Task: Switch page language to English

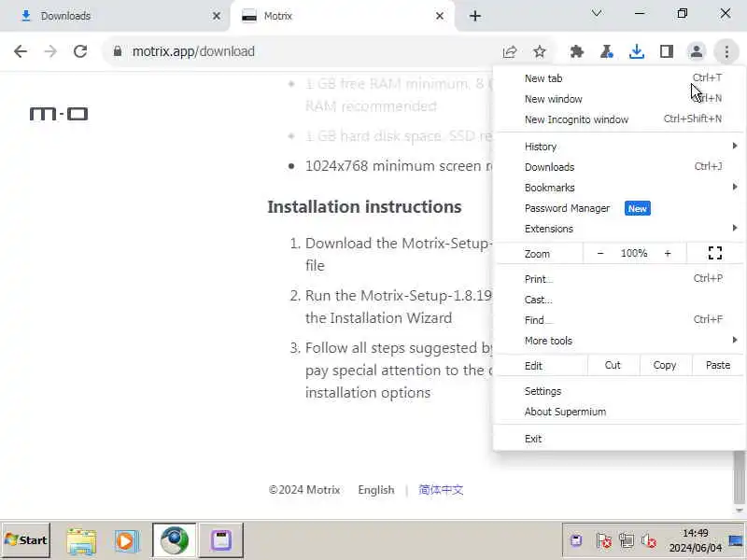Action: click(x=376, y=490)
